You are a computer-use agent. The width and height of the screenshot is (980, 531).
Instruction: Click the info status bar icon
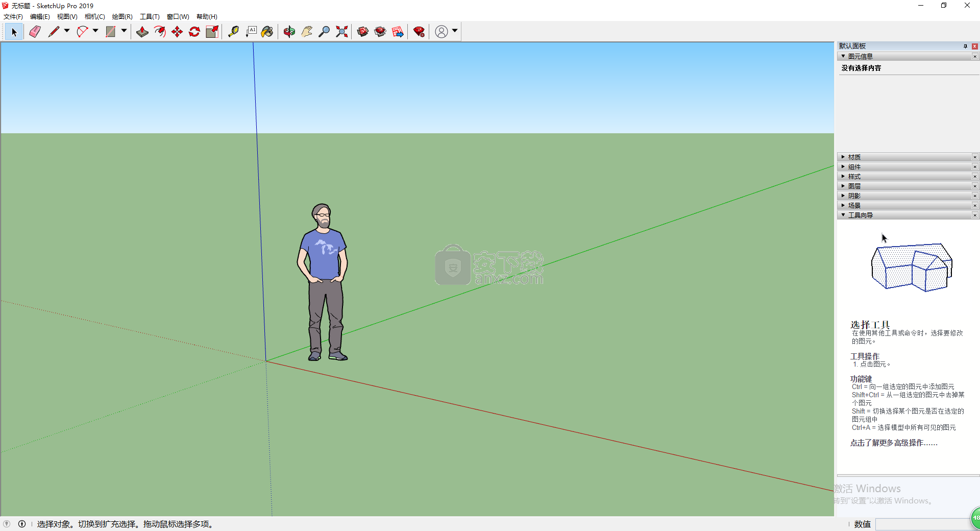click(x=22, y=524)
